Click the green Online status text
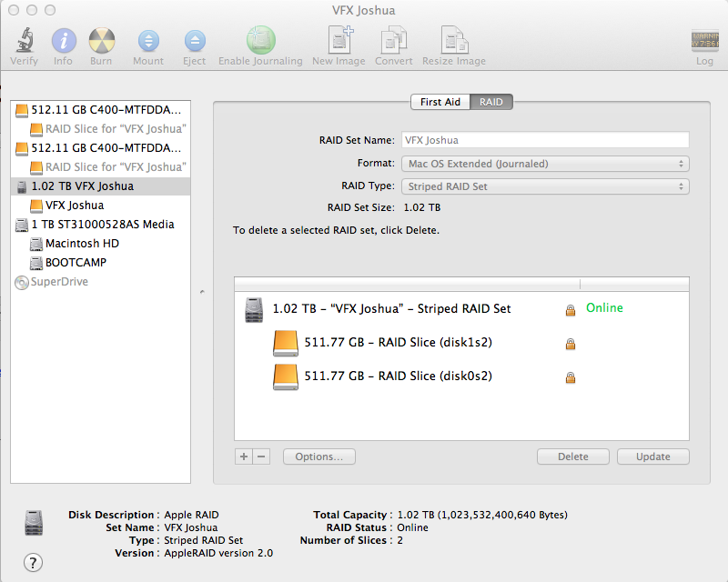728x582 pixels. click(604, 307)
